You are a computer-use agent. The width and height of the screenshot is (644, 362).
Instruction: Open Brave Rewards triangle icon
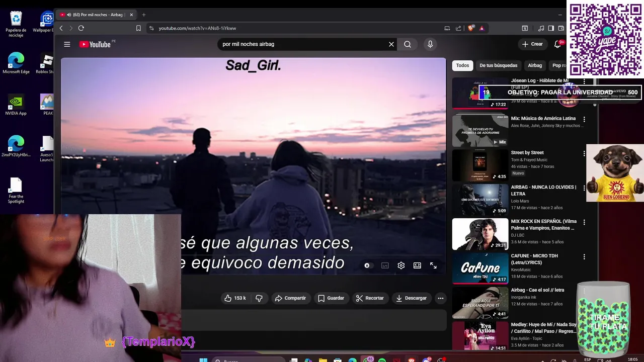pyautogui.click(x=481, y=28)
